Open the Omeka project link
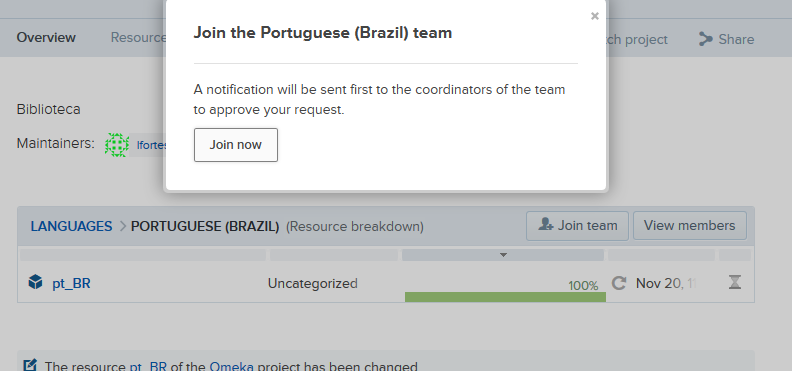Viewport: 792px width, 371px height. pos(231,366)
